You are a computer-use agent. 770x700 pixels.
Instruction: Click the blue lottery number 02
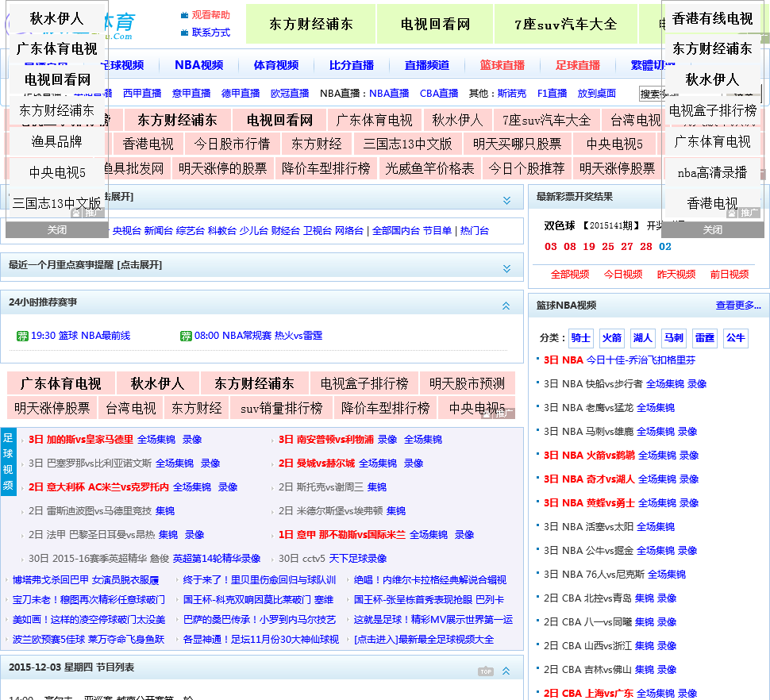pos(665,247)
